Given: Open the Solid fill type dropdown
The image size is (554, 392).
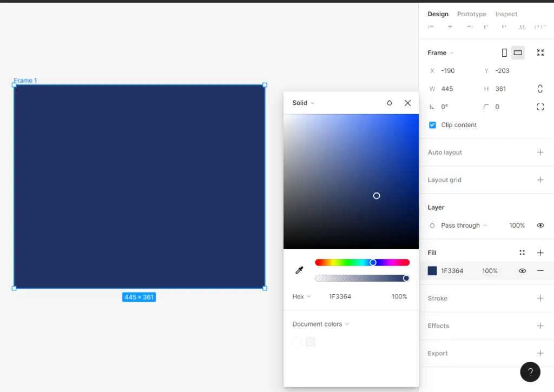Looking at the screenshot, I should click(303, 103).
